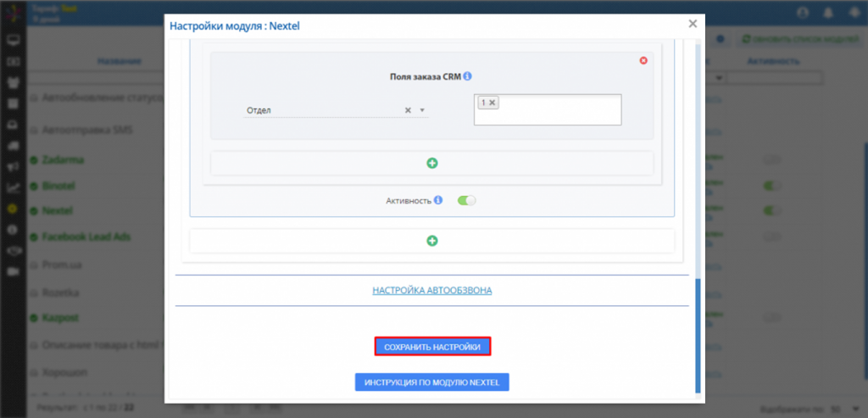Viewport: 868px width, 418px height.
Task: Open the monitor icon in the left sidebar
Action: click(x=14, y=40)
